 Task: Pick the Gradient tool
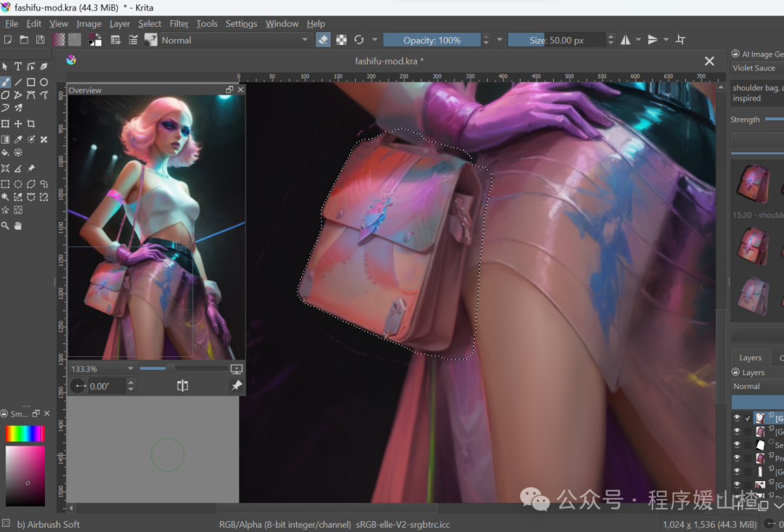click(5, 139)
